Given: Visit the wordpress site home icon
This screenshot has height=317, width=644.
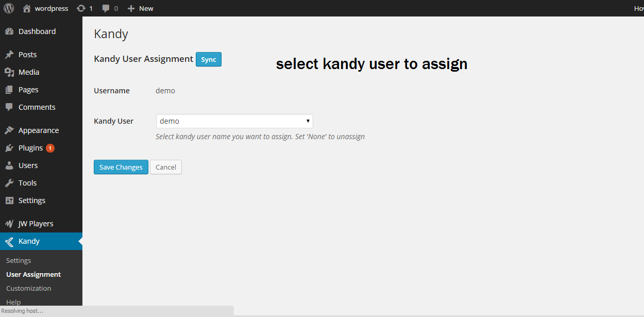Looking at the screenshot, I should pos(27,8).
